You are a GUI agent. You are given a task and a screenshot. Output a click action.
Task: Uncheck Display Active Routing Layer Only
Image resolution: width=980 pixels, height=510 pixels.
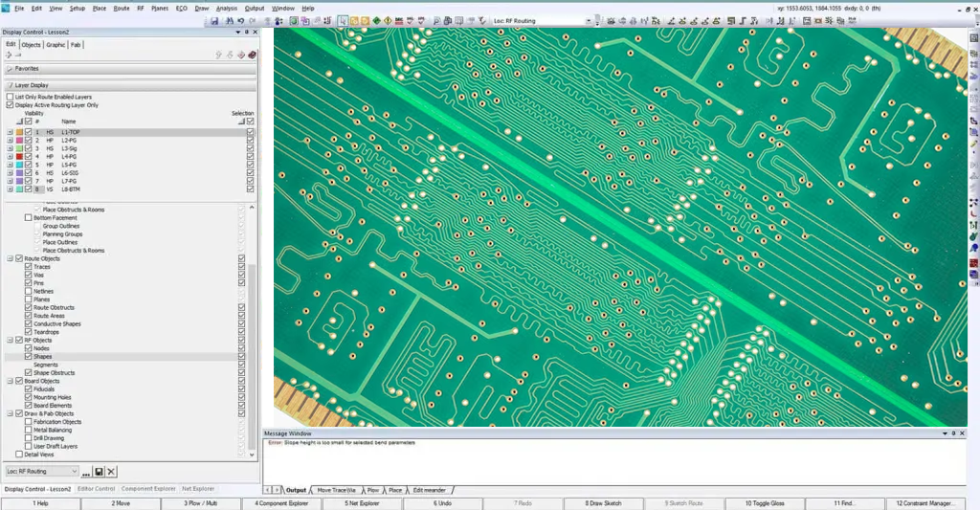click(x=10, y=105)
